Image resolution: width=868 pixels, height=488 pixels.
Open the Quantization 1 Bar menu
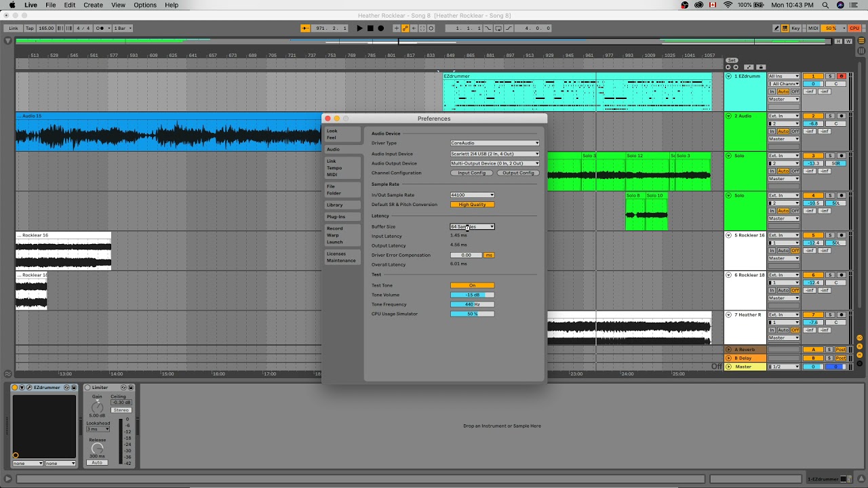tap(123, 28)
